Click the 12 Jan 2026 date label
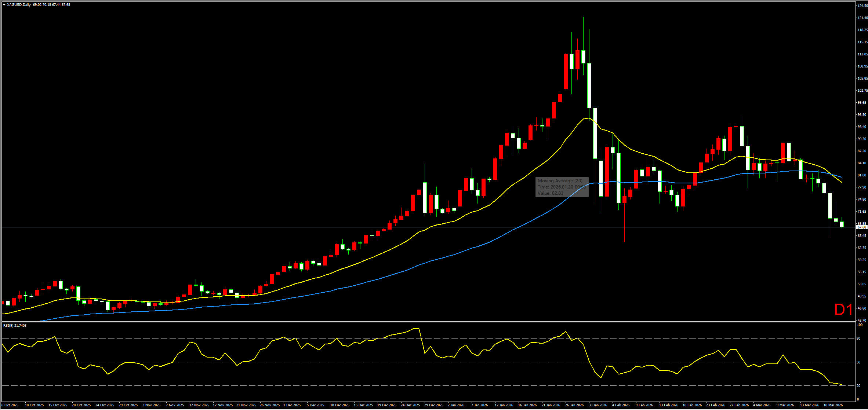Screen dimensions: 868x410 pos(504,405)
